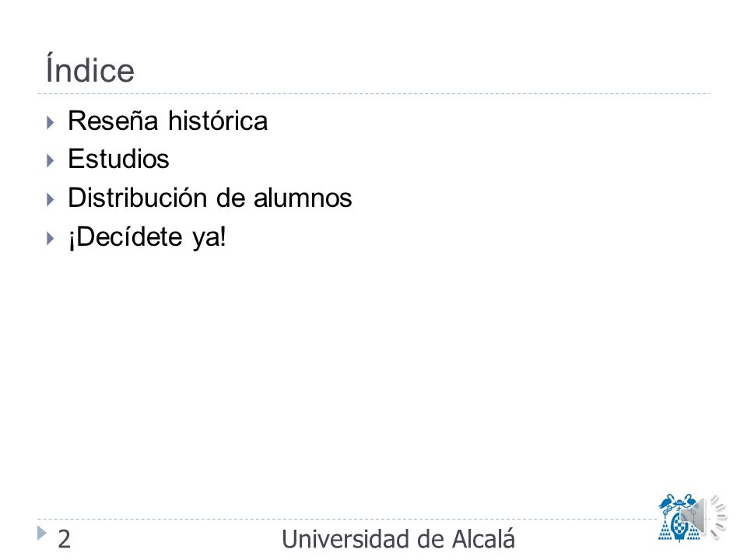Click the word Universidad in the footer
747x560 pixels.
(345, 539)
